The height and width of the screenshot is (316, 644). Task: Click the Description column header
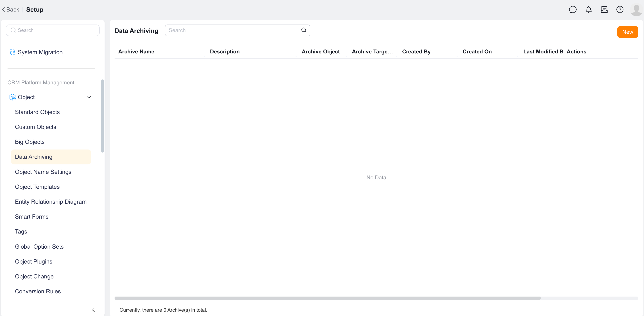click(225, 52)
